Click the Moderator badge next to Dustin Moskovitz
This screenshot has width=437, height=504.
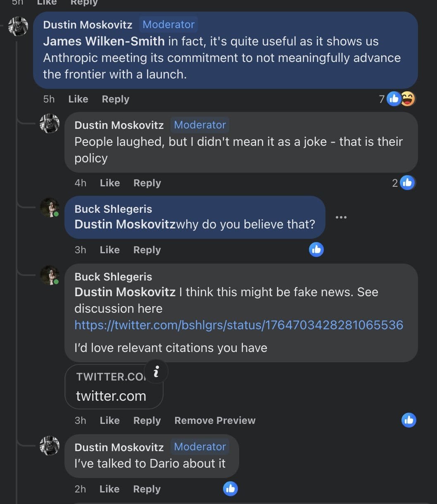[169, 24]
